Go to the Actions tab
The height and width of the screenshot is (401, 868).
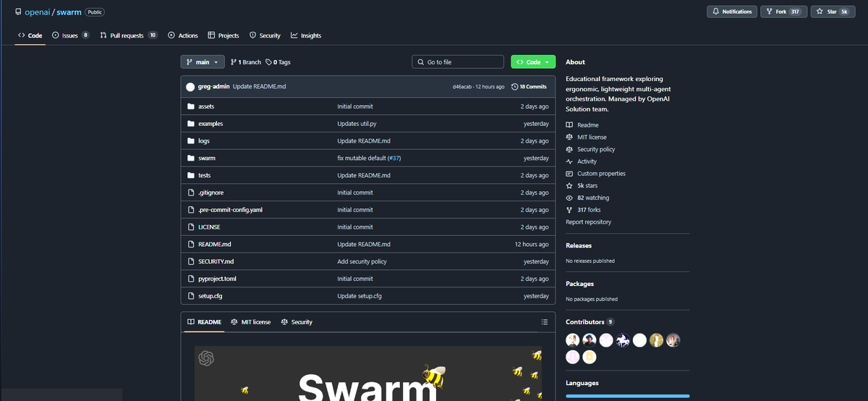(183, 35)
